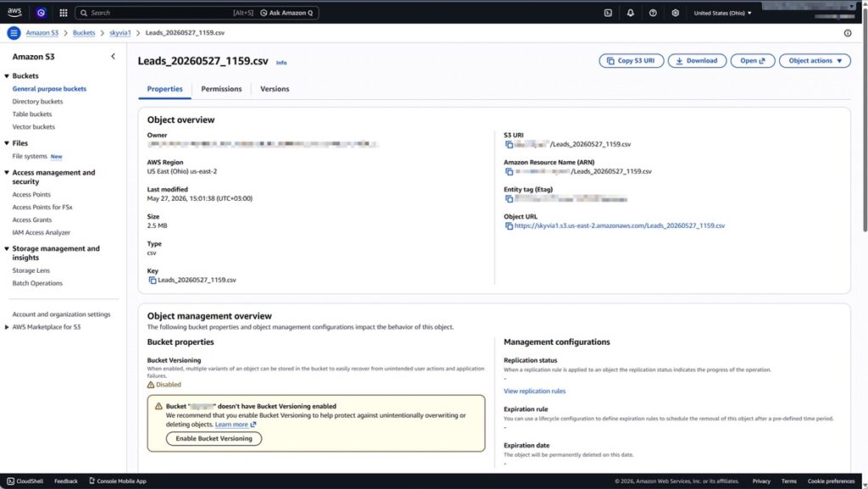Open Object actions dropdown
The width and height of the screenshot is (868, 489).
[815, 61]
